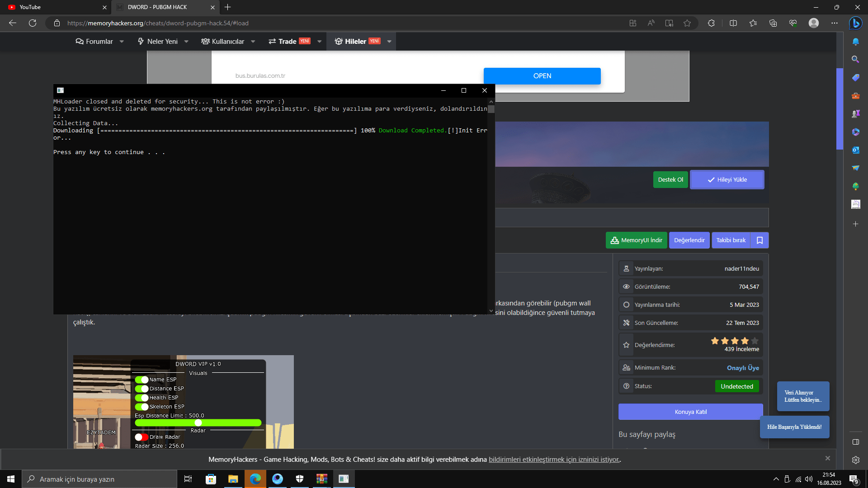Adjust the Esp Distance Limit slider
This screenshot has height=488, width=868.
(198, 423)
